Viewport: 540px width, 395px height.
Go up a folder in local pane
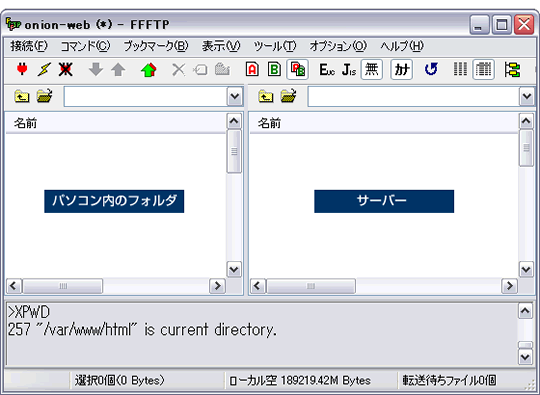click(x=22, y=96)
